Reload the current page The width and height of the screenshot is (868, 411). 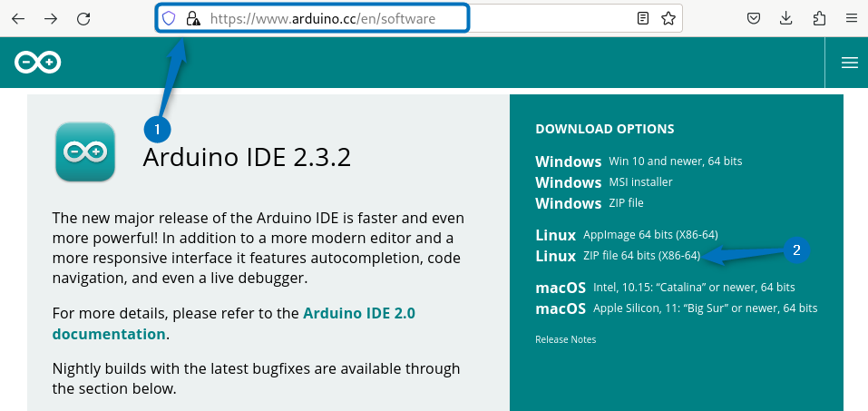(83, 19)
